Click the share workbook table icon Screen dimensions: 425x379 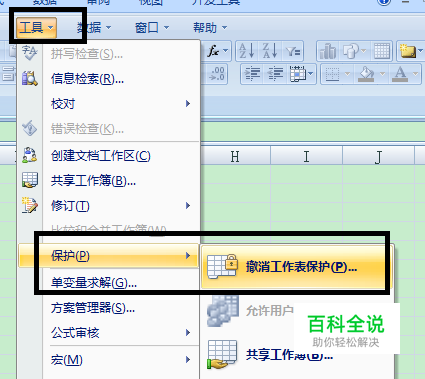click(30, 180)
